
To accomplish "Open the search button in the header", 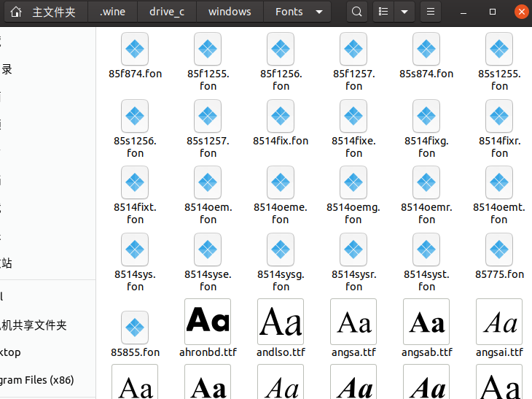I will 356,12.
